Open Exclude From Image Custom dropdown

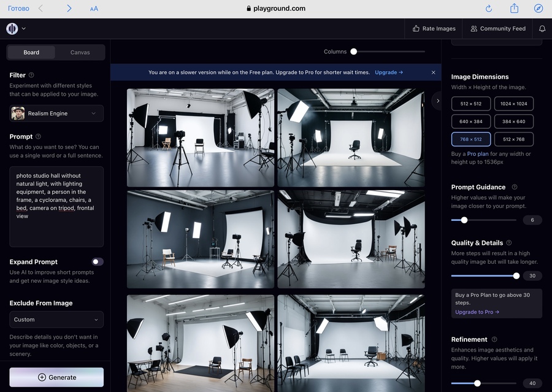pyautogui.click(x=56, y=320)
